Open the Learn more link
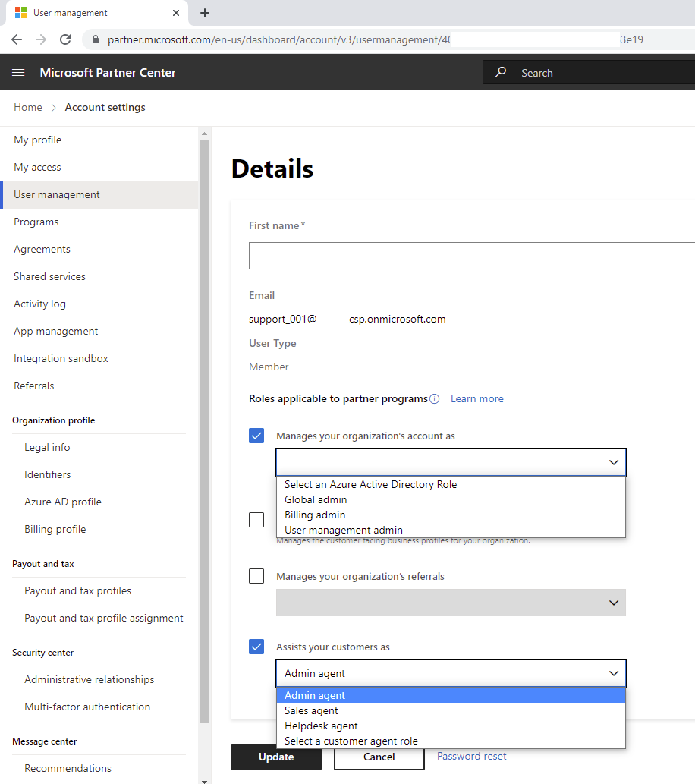 pos(477,399)
